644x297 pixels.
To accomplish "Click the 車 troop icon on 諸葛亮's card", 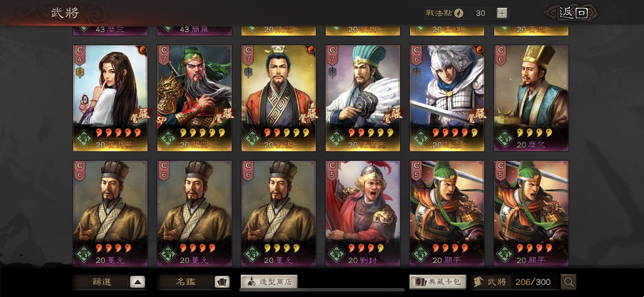I will click(x=332, y=72).
